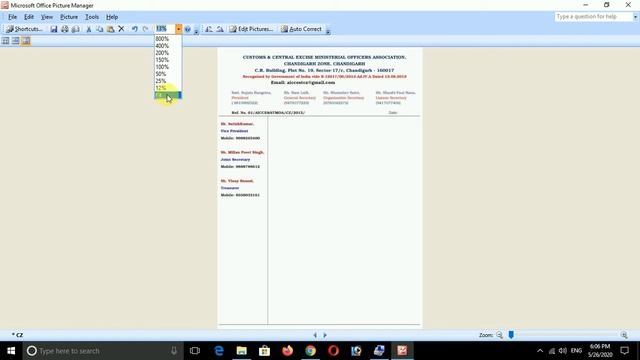Launch Google Chrome from taskbar
This screenshot has width=640, height=360.
[310, 351]
